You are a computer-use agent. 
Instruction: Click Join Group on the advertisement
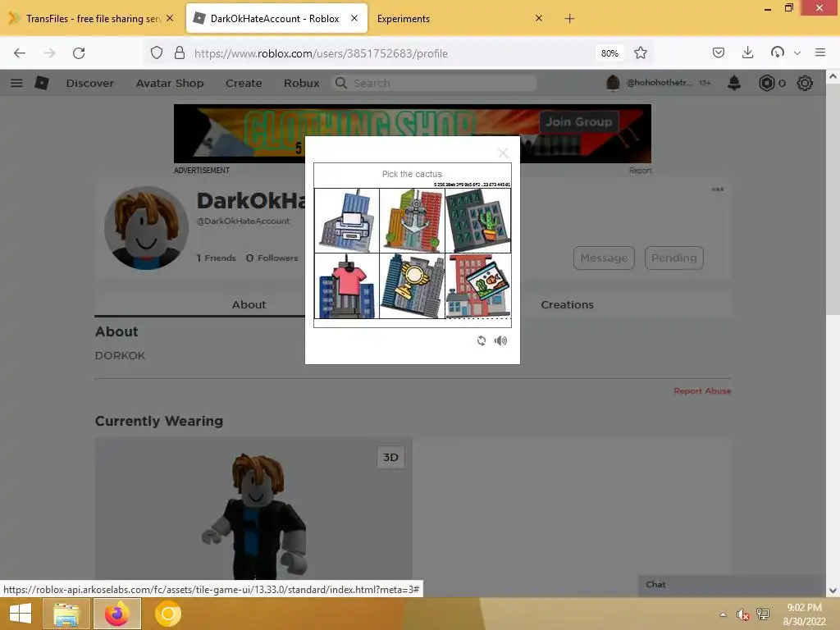(578, 121)
